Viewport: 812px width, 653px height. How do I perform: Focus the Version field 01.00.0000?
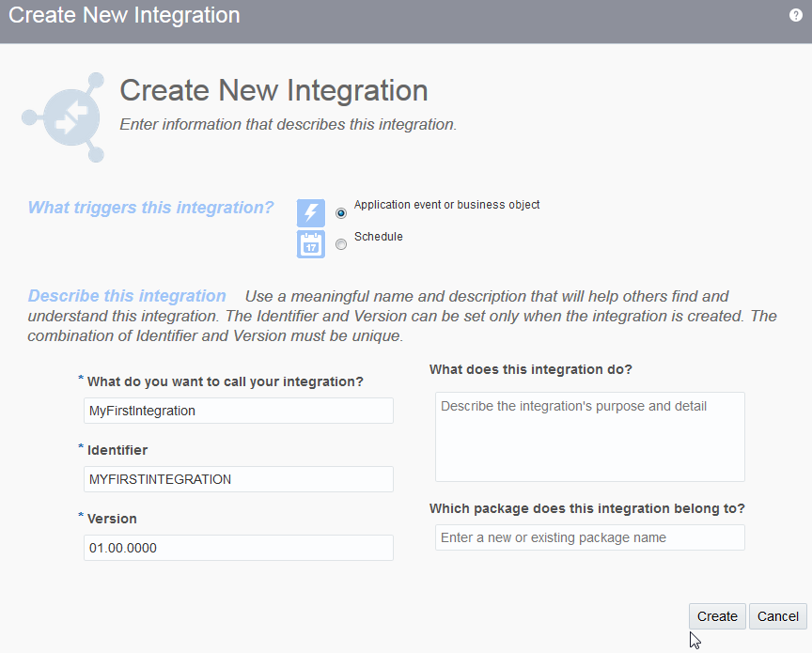tap(238, 548)
